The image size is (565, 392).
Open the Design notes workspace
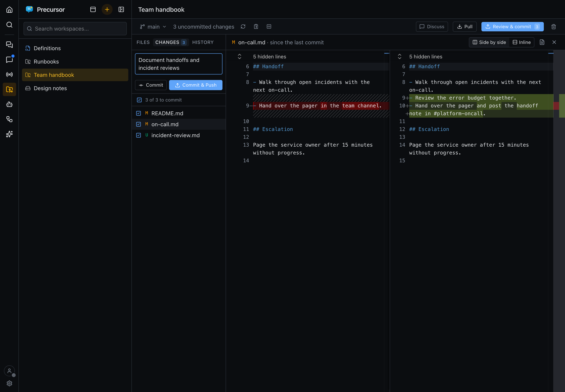coord(75,88)
